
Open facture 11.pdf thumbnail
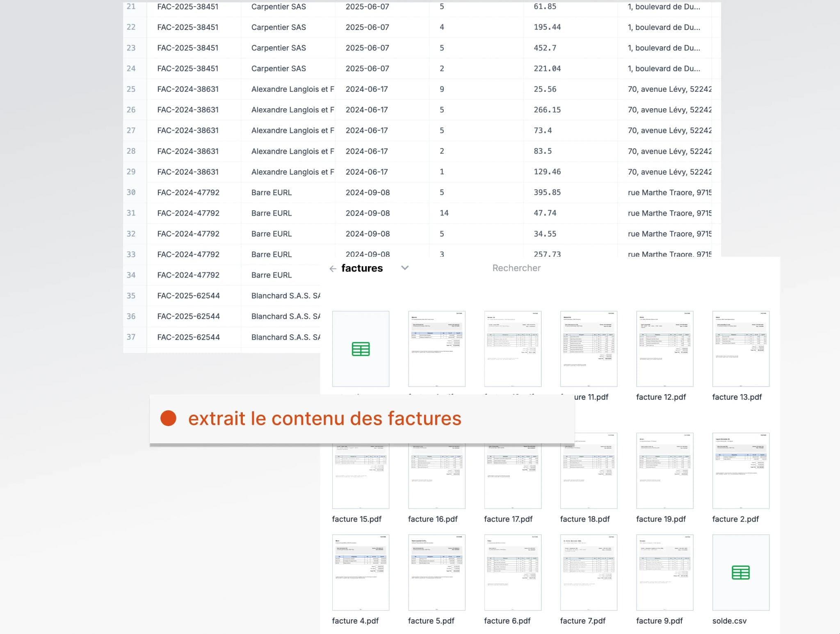(x=589, y=349)
